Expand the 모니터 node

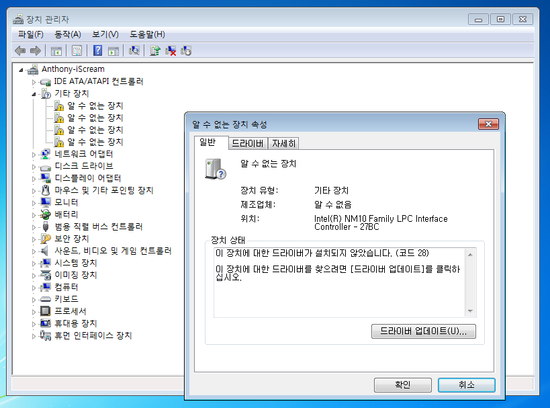[34, 203]
